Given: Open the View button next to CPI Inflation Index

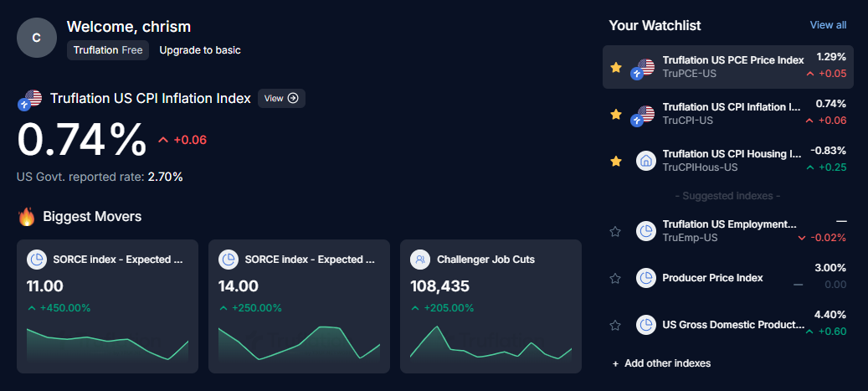Looking at the screenshot, I should (281, 99).
